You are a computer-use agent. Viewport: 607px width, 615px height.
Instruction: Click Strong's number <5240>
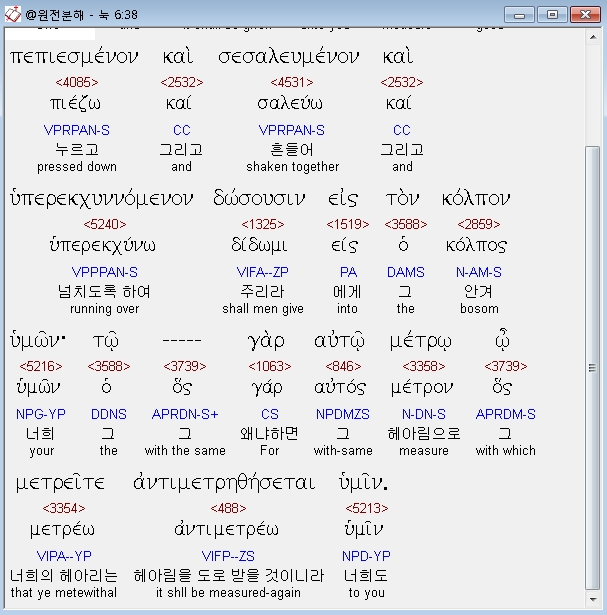[x=105, y=224]
